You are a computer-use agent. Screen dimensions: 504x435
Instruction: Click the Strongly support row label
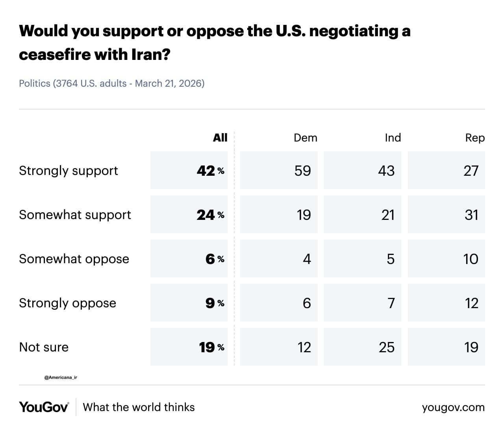[69, 171]
